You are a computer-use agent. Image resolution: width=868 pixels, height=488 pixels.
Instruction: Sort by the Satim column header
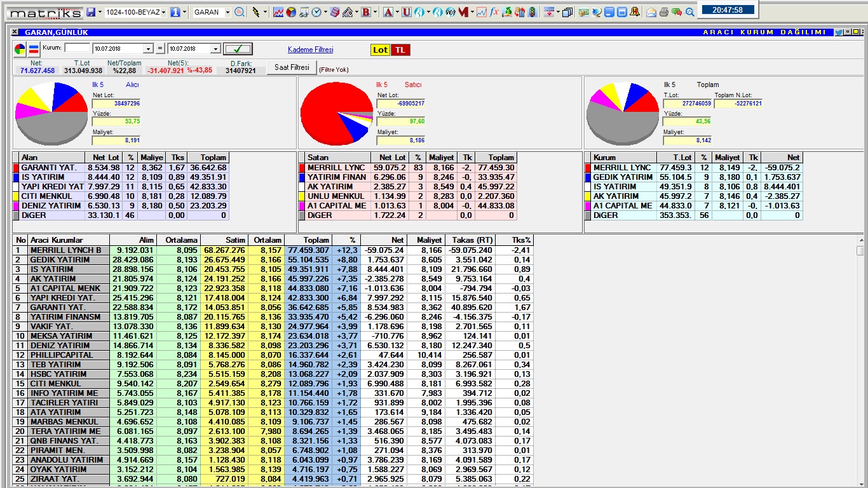click(x=224, y=240)
